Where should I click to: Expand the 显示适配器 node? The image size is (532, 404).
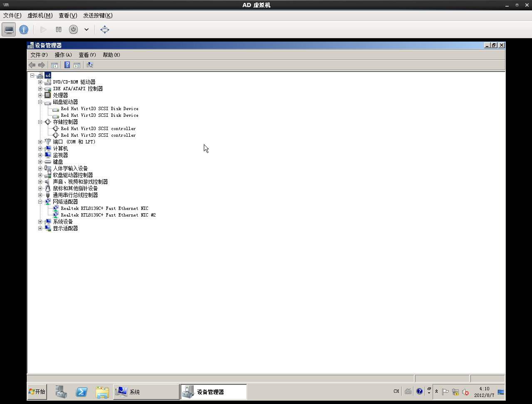(40, 228)
